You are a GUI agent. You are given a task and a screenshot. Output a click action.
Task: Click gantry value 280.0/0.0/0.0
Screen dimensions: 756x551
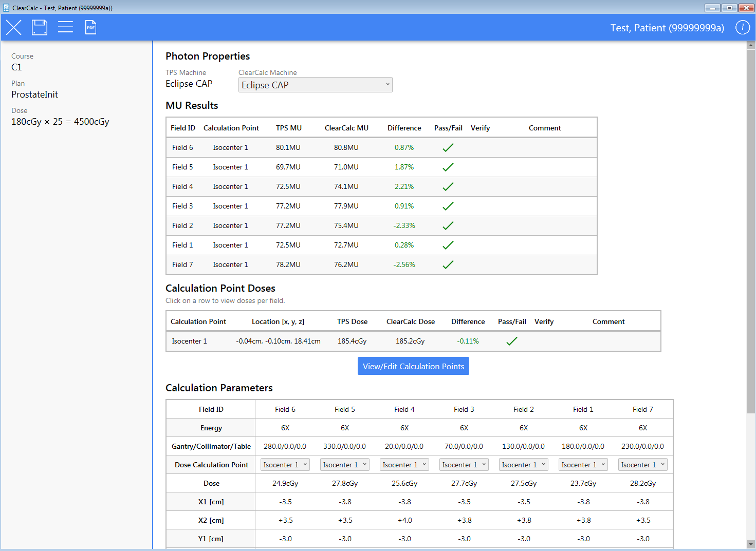click(x=285, y=446)
